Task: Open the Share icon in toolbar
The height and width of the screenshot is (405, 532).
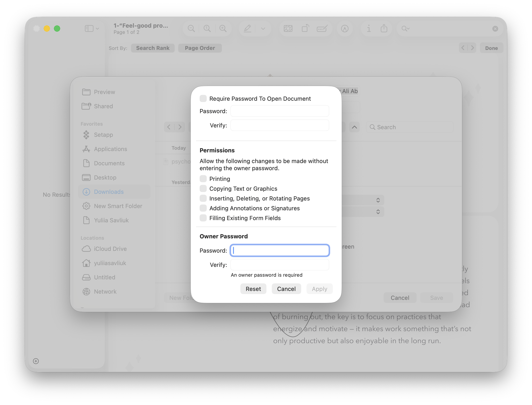Action: [384, 29]
